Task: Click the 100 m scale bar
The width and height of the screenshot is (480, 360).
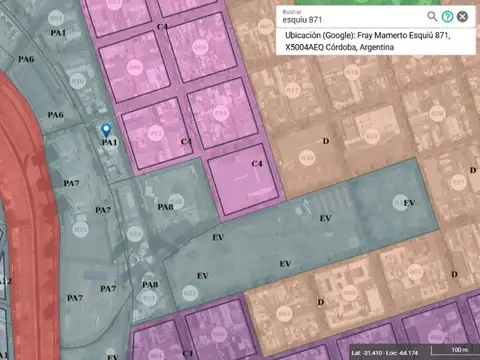Action: coord(455,350)
